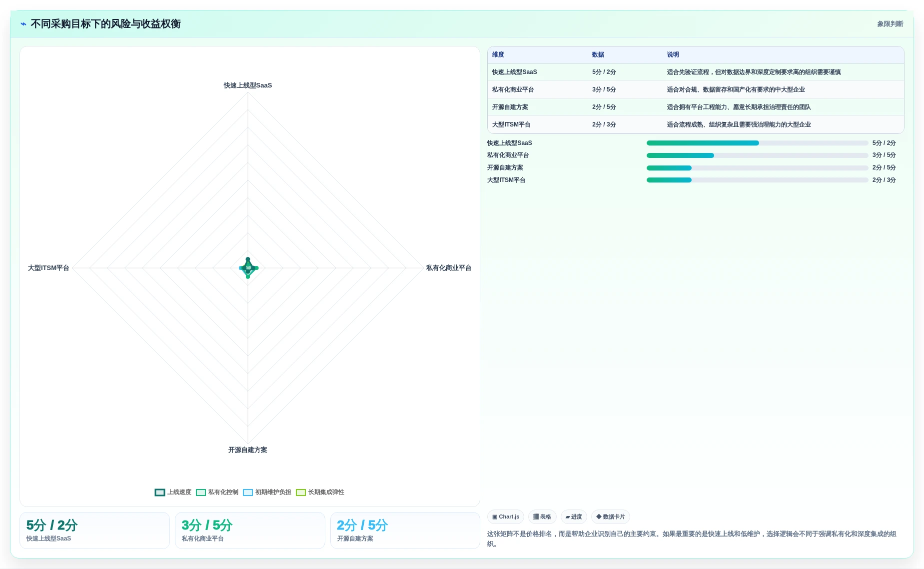The image size is (924, 569).
Task: Click the 5分 / 2分 table cell
Action: 604,72
